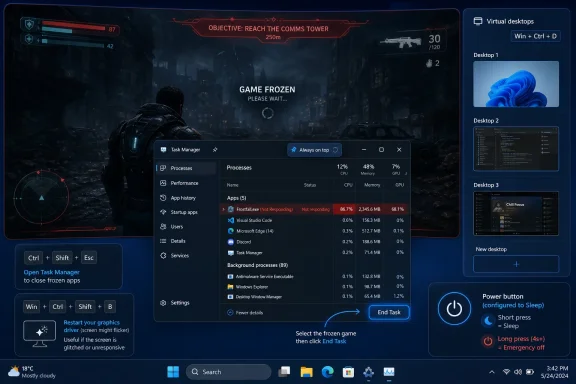576x384 pixels.
Task: Click the Restart your graphics driver link
Action: point(91,326)
